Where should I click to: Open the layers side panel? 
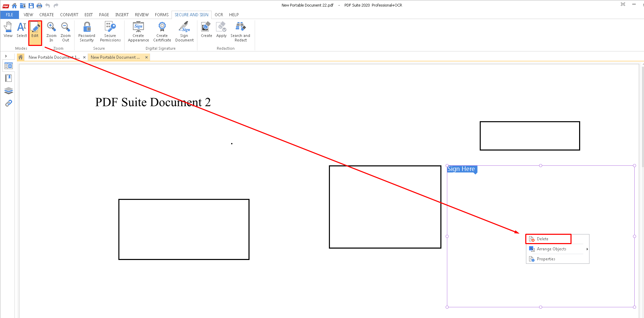coord(9,91)
